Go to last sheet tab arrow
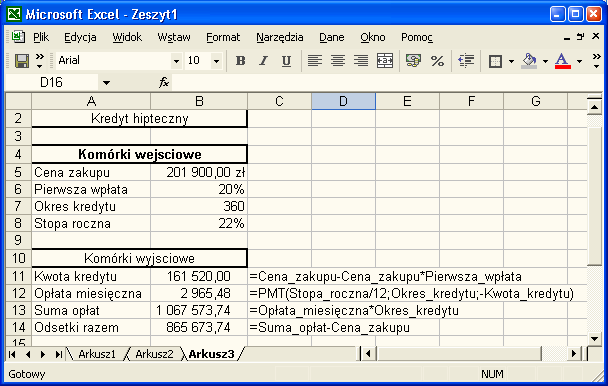Viewport: 608px width, 386px height. tap(59, 354)
